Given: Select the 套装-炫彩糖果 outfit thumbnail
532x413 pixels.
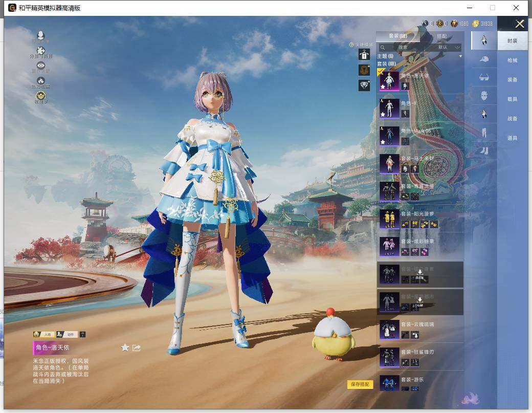Looking at the screenshot, I should coord(389,246).
